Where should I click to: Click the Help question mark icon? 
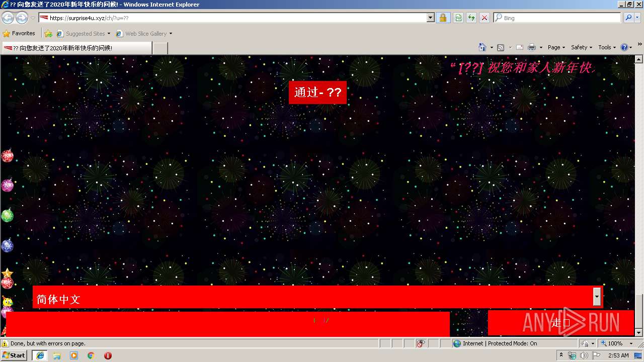click(x=624, y=47)
